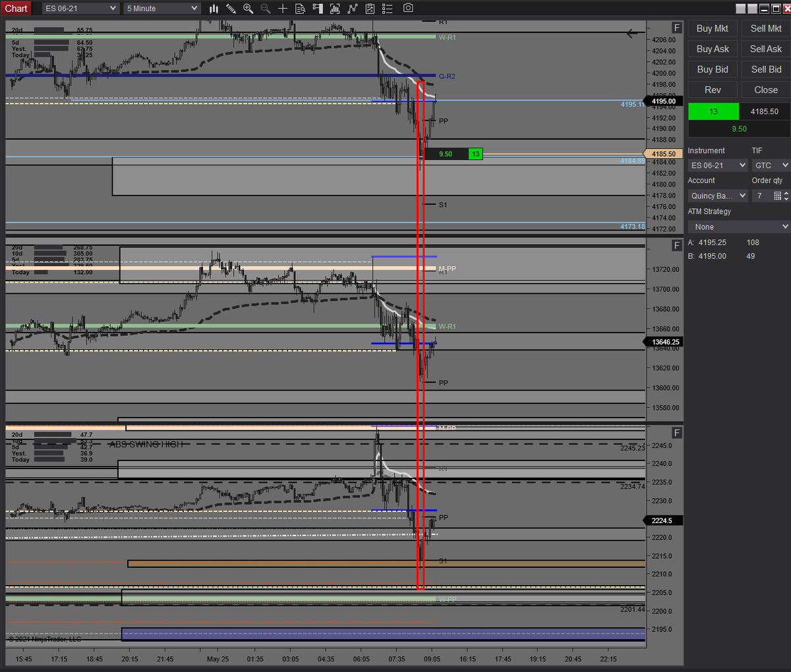Click Buy Ask button

point(713,49)
